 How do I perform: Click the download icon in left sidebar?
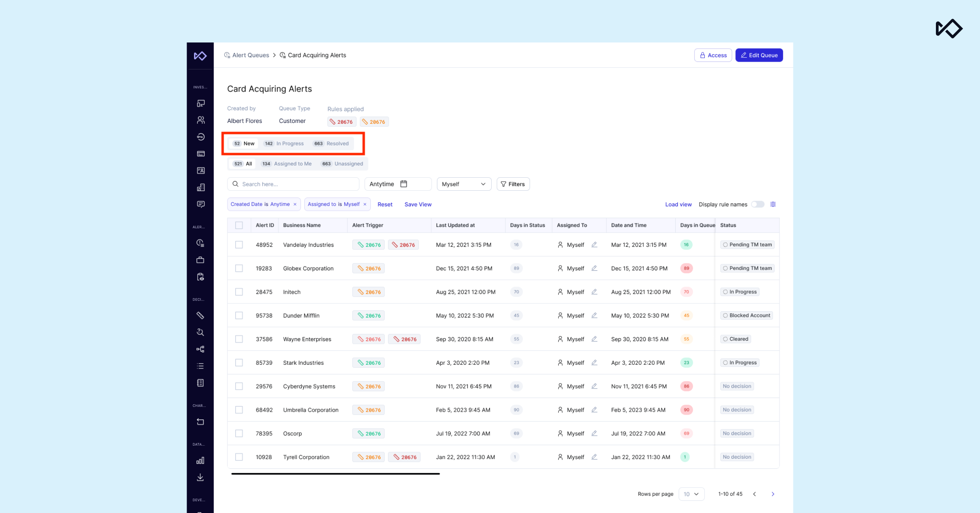tap(200, 477)
